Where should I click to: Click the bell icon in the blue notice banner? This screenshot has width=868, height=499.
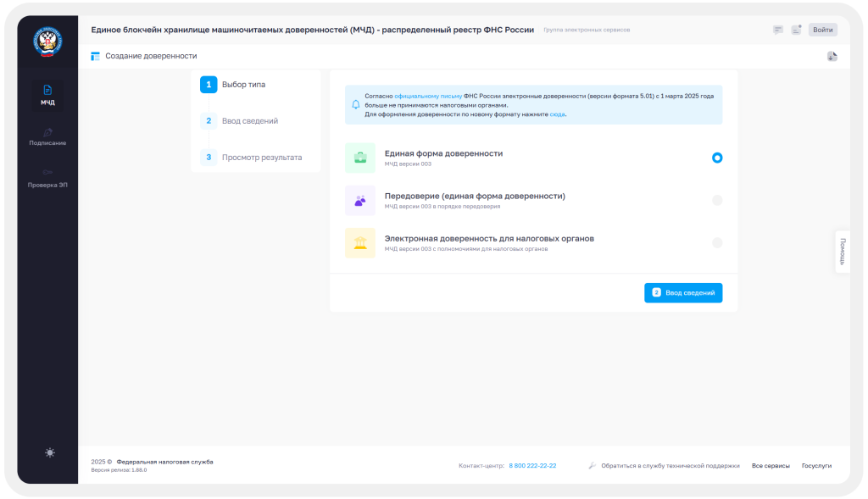click(x=355, y=105)
